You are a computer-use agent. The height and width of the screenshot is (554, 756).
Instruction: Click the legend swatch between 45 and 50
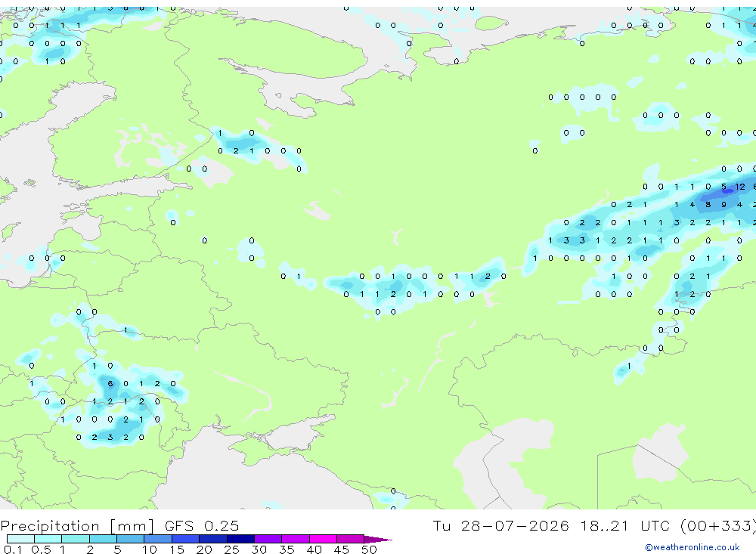[351, 539]
